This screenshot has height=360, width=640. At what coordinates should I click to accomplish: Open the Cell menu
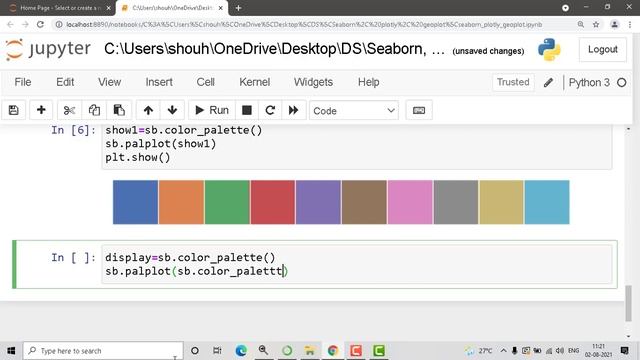206,82
